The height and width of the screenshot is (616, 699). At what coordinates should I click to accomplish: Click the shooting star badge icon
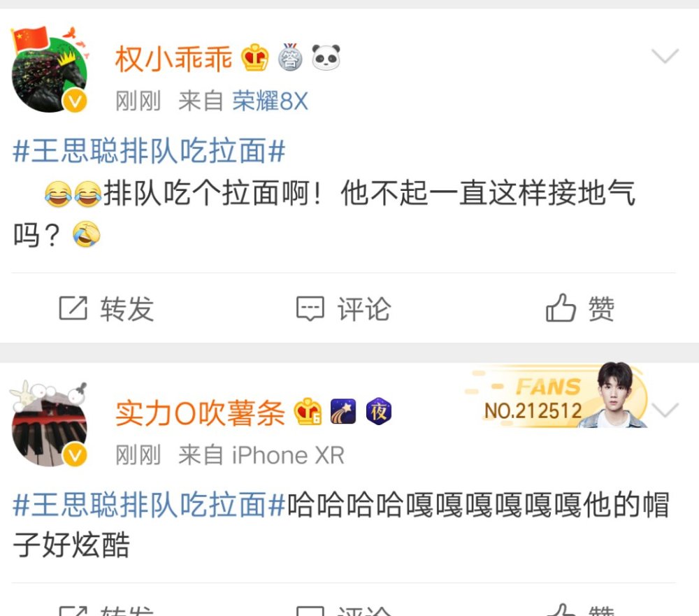[x=343, y=411]
